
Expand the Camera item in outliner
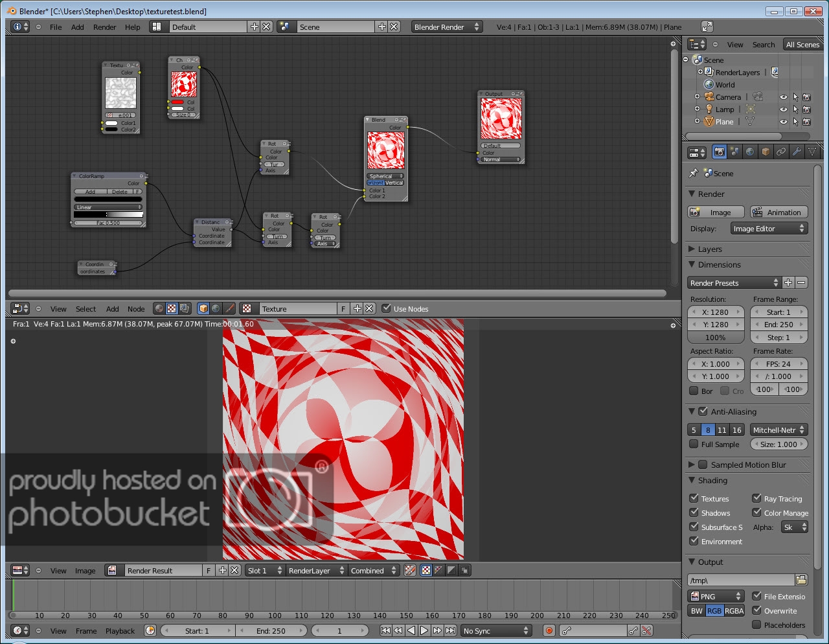pyautogui.click(x=698, y=97)
